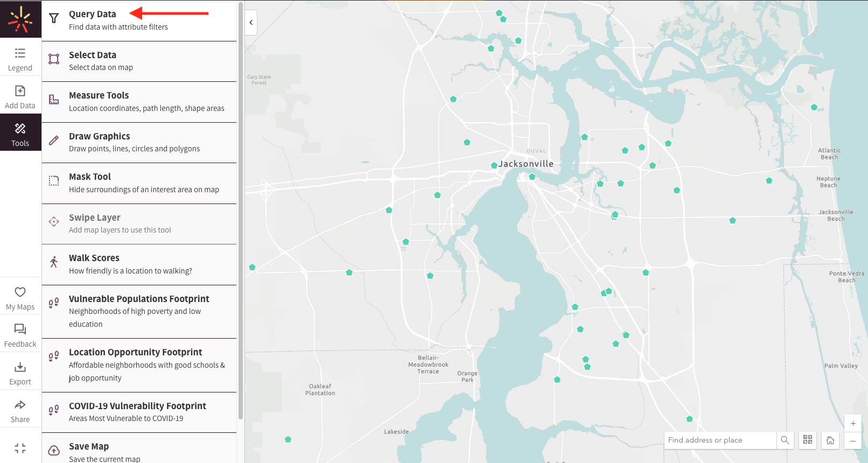
Task: Zoom out on the map
Action: [x=852, y=441]
